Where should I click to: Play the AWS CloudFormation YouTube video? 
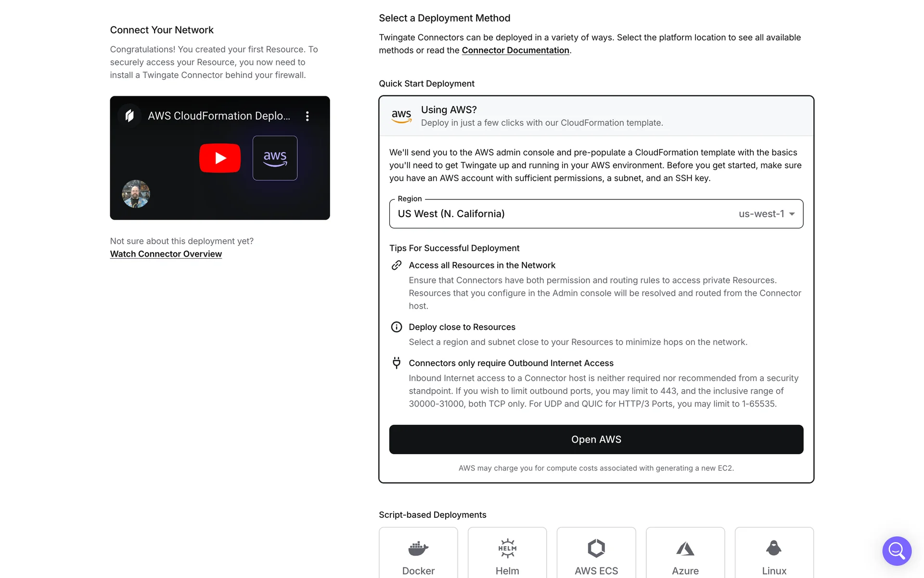tap(220, 158)
